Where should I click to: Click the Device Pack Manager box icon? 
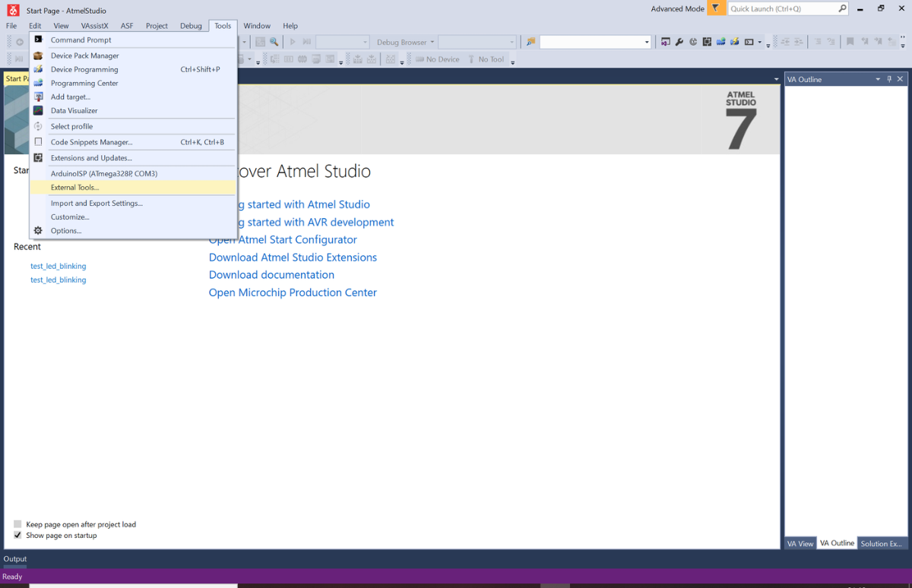click(38, 55)
